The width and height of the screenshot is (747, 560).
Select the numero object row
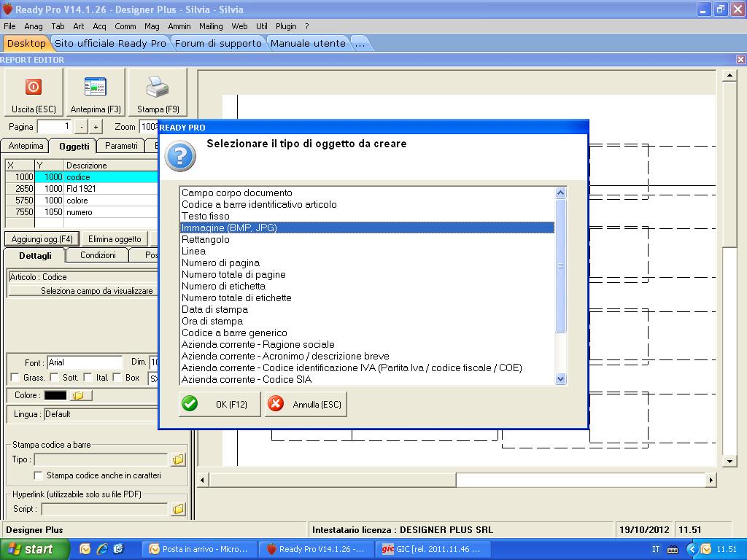82,212
